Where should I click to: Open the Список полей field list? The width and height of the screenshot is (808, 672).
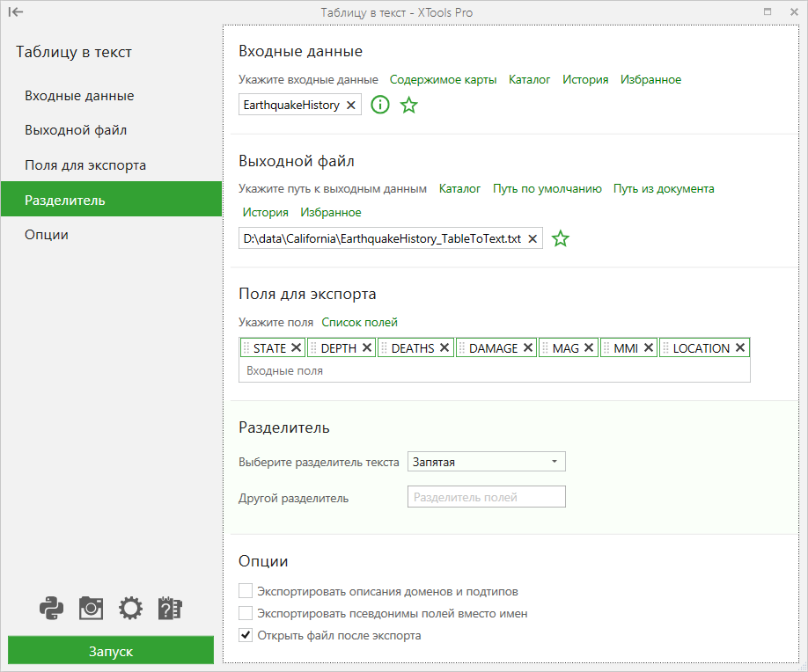pyautogui.click(x=359, y=322)
